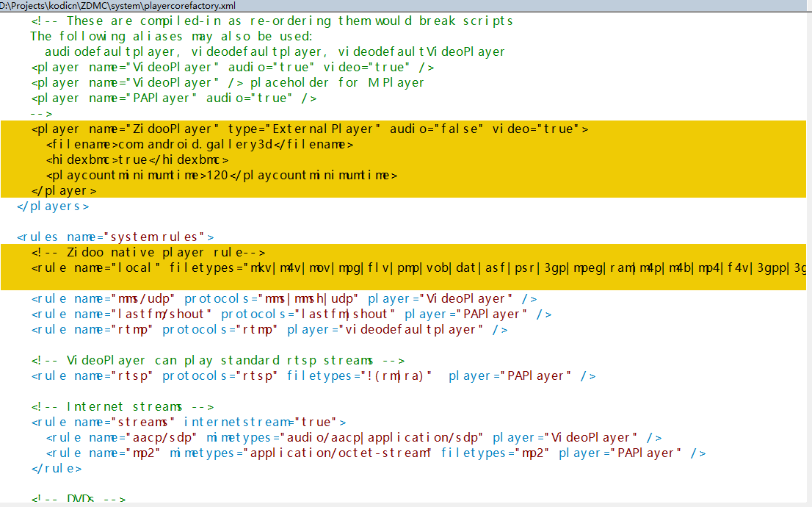Click the empty highlighted row below local rule

click(x=404, y=282)
